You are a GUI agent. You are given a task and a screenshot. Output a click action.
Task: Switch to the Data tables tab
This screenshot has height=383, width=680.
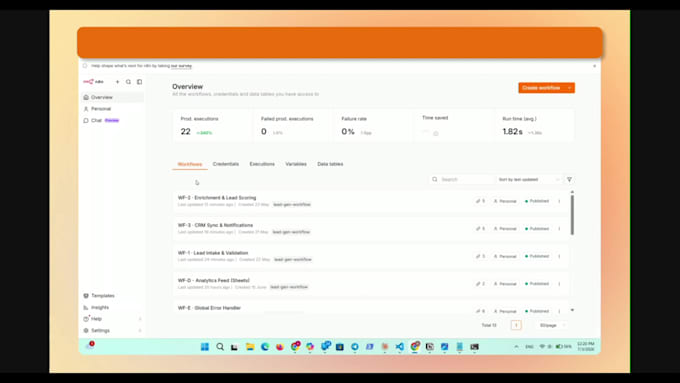330,164
